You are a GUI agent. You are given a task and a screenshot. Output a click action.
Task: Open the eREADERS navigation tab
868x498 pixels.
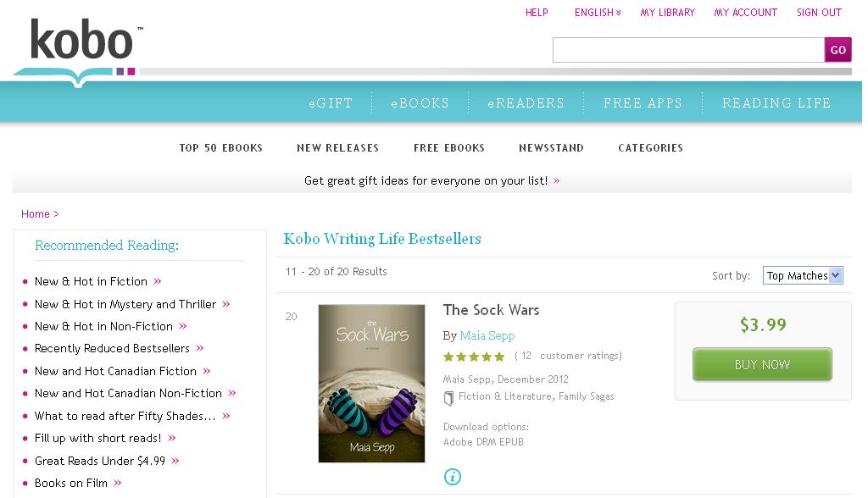click(526, 103)
